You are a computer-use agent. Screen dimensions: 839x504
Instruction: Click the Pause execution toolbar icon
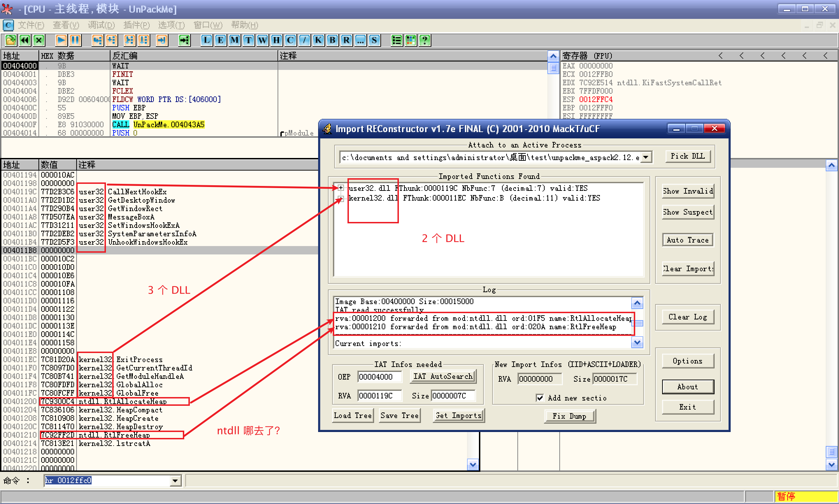(75, 40)
